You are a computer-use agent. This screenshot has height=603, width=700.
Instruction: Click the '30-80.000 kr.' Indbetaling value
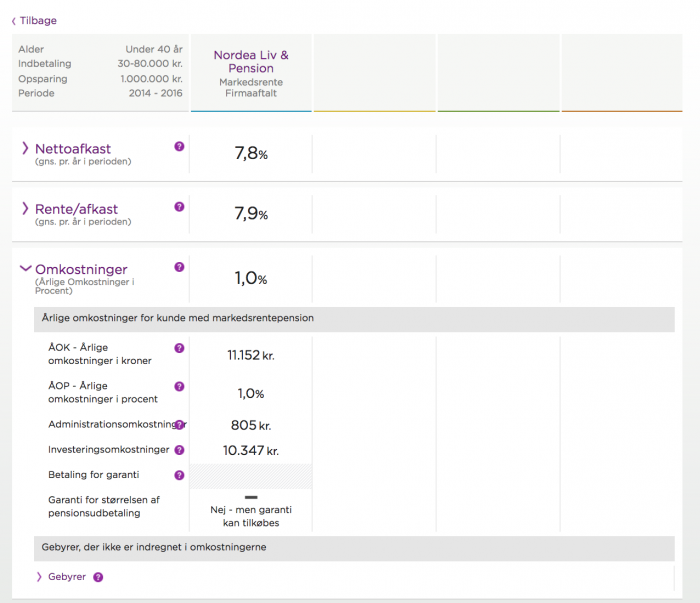tap(150, 64)
